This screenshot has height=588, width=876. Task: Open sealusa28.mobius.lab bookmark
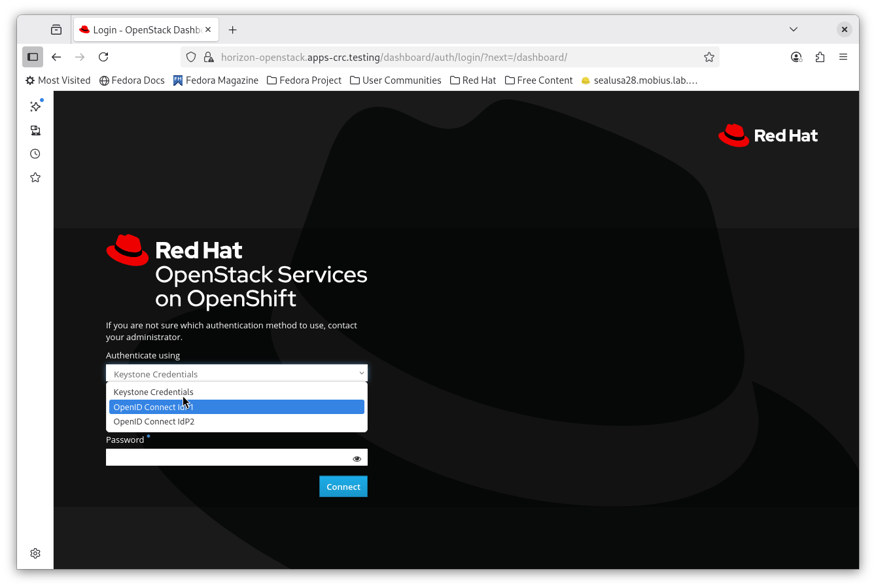(x=639, y=80)
